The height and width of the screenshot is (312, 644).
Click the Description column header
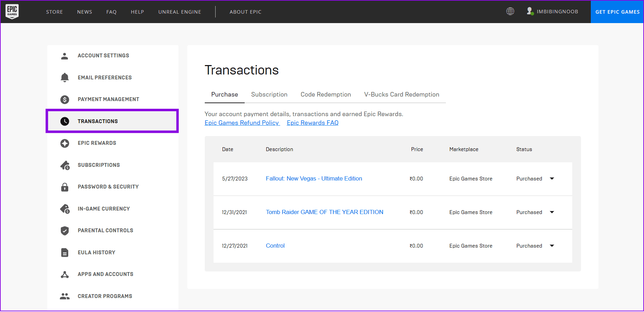coord(279,149)
